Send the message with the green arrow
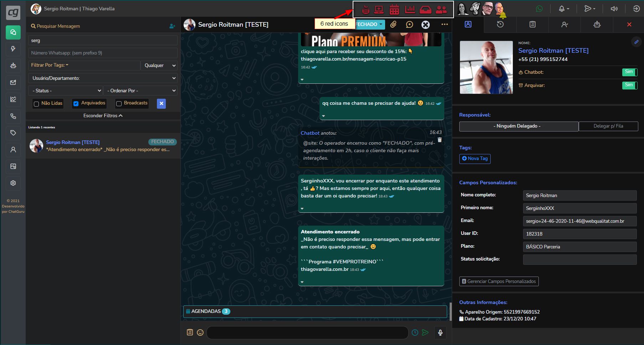The width and height of the screenshot is (644, 345). (425, 333)
